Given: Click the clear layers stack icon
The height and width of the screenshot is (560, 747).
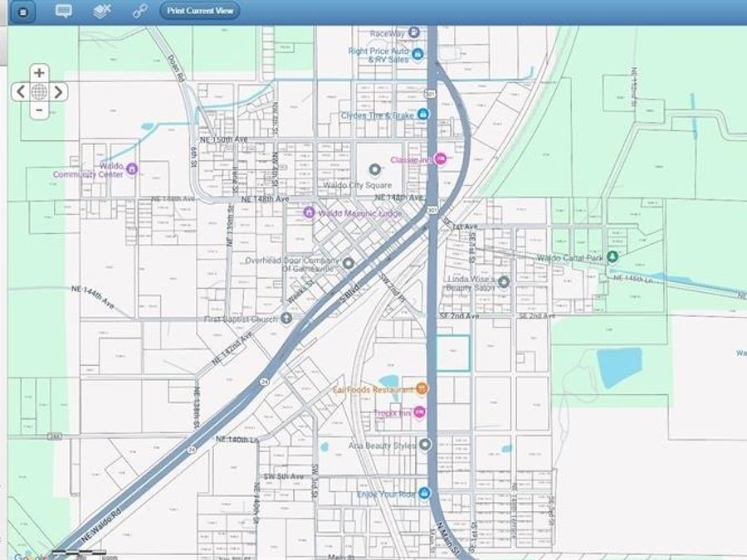Looking at the screenshot, I should (x=101, y=12).
